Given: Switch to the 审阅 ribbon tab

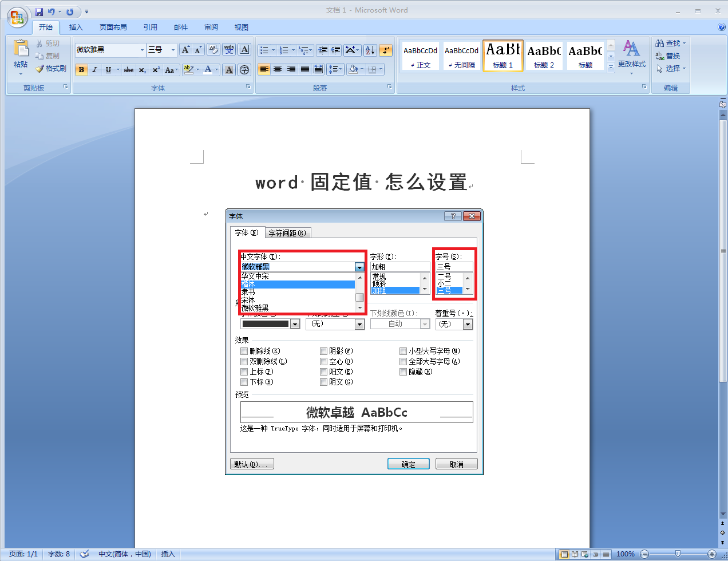Looking at the screenshot, I should pyautogui.click(x=211, y=27).
